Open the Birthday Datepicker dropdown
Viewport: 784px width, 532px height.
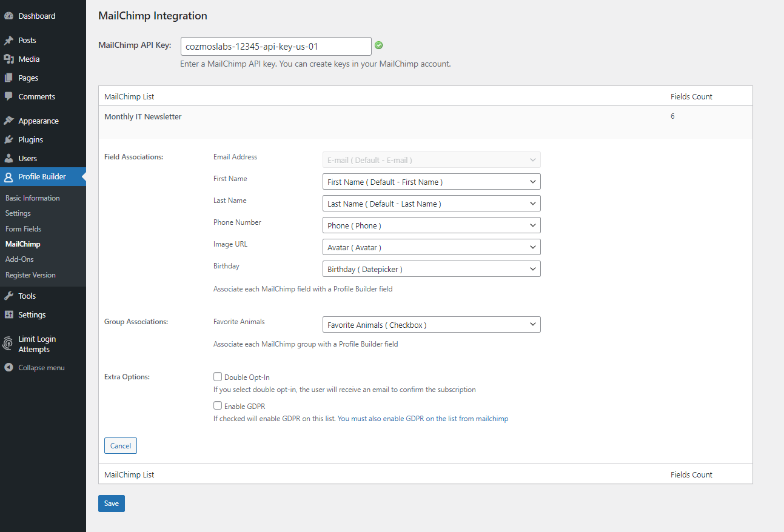(431, 269)
